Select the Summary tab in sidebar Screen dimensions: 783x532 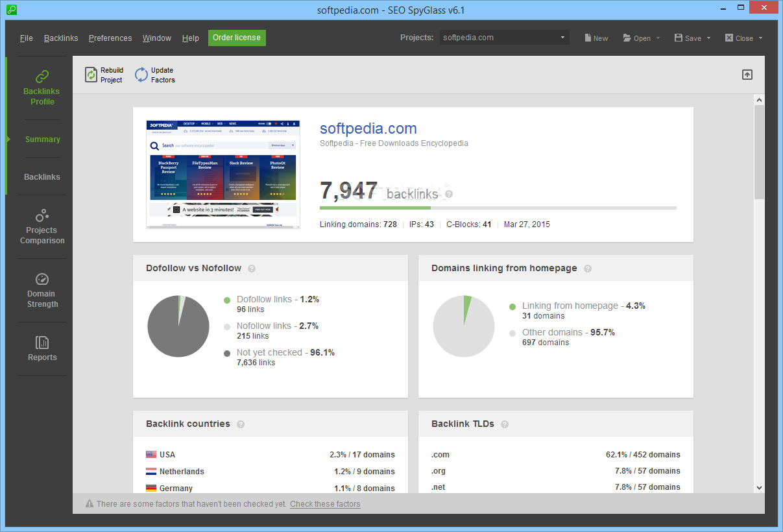pyautogui.click(x=42, y=139)
